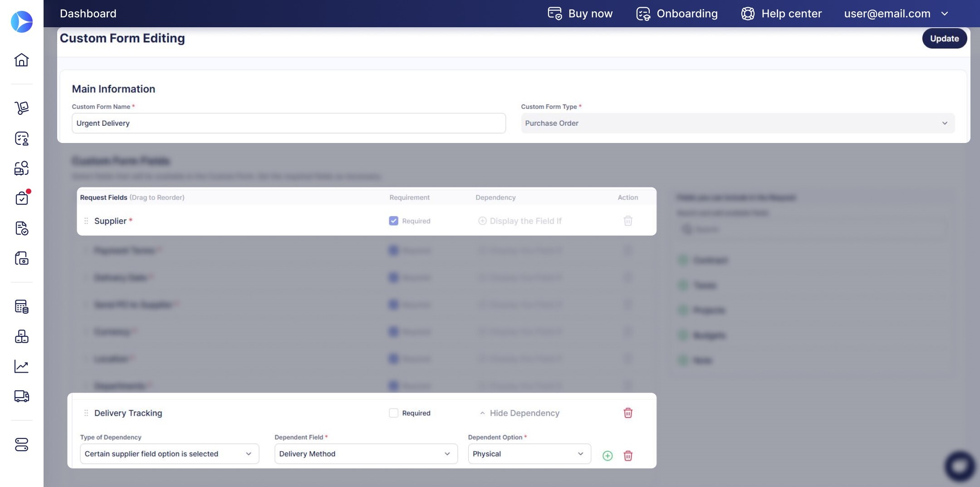Click the home icon in sidebar
This screenshot has height=487, width=980.
coord(21,60)
